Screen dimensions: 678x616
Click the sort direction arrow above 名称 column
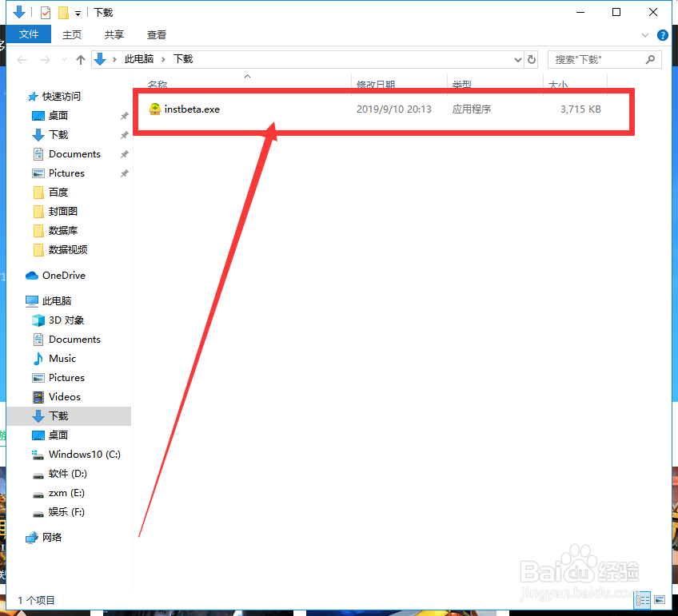248,75
